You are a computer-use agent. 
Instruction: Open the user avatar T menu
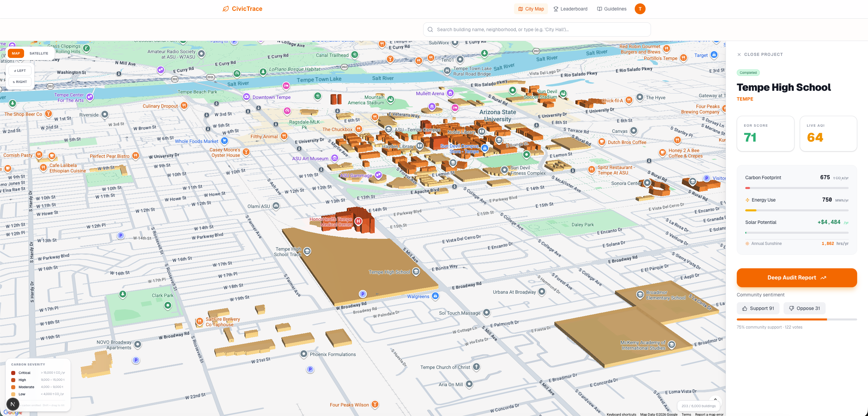coord(640,9)
